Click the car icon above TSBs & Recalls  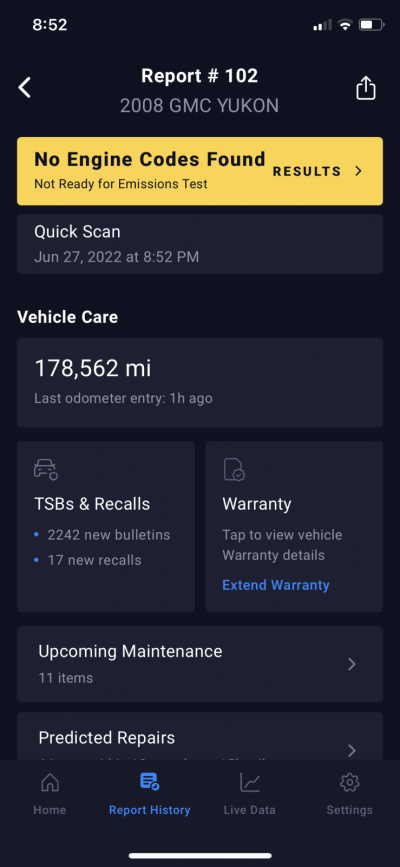pyautogui.click(x=45, y=469)
